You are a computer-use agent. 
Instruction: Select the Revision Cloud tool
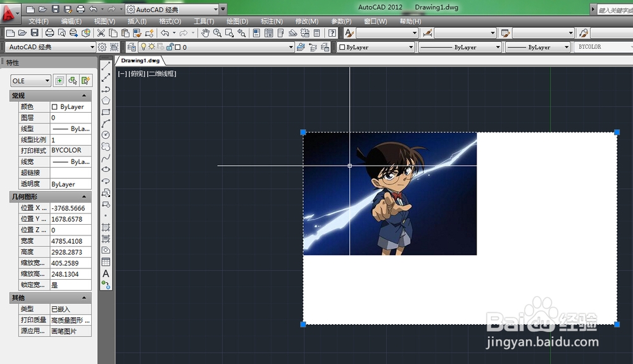point(106,146)
